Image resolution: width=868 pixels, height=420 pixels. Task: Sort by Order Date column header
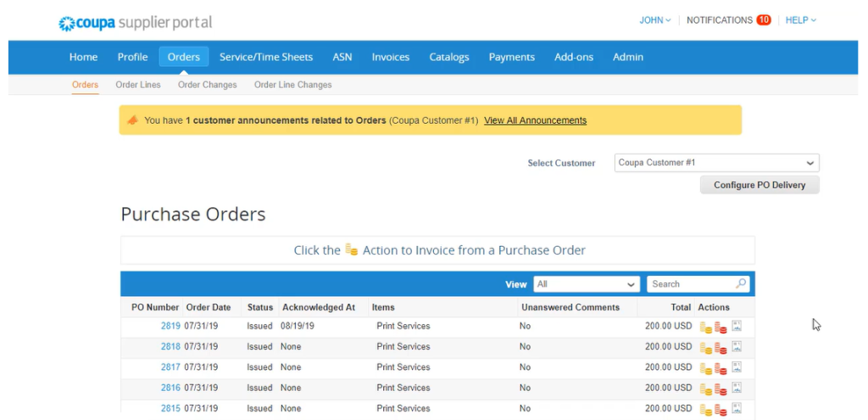tap(209, 307)
